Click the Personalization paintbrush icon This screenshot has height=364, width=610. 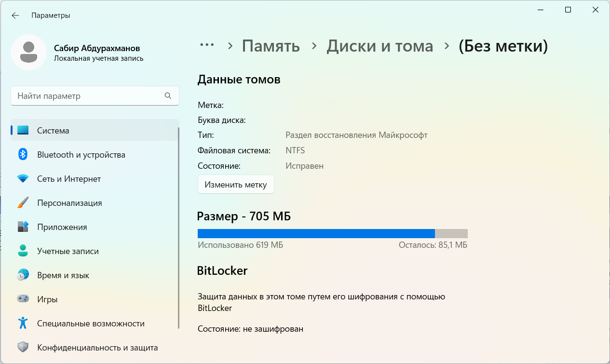[x=23, y=203]
